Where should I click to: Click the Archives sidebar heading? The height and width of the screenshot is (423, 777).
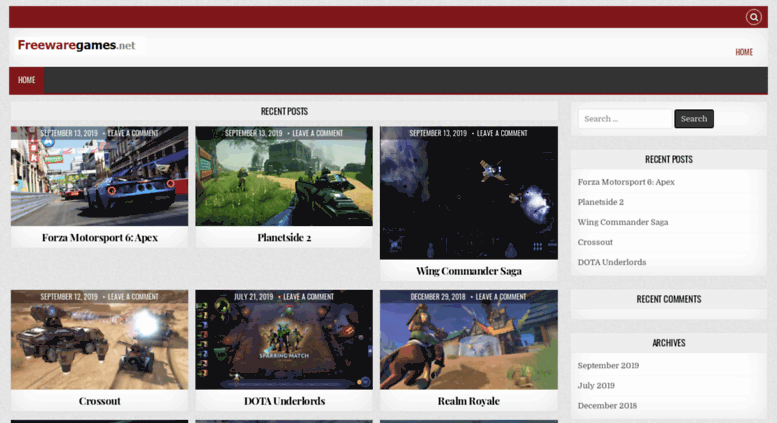coord(668,343)
